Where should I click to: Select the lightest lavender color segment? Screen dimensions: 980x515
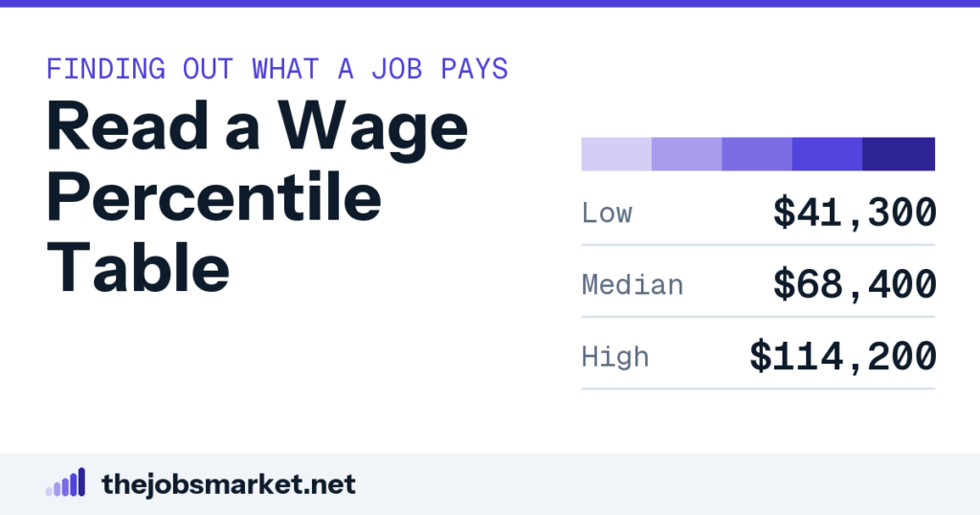coord(616,154)
